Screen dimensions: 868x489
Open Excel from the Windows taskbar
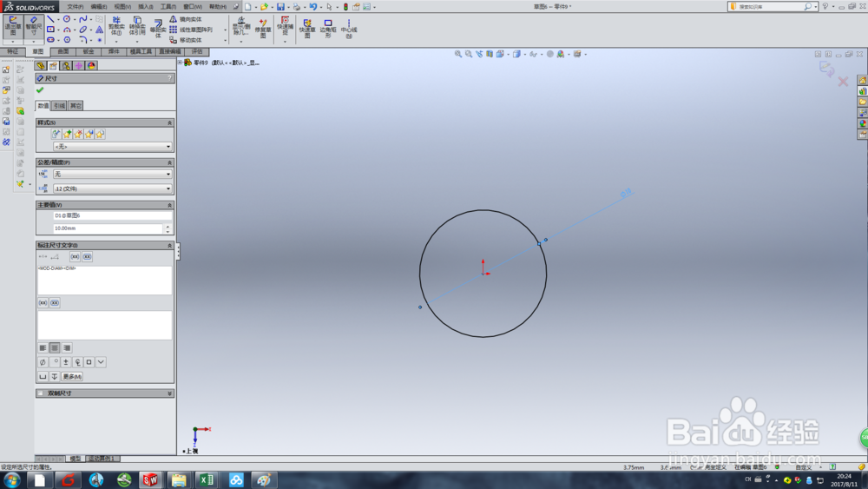207,479
